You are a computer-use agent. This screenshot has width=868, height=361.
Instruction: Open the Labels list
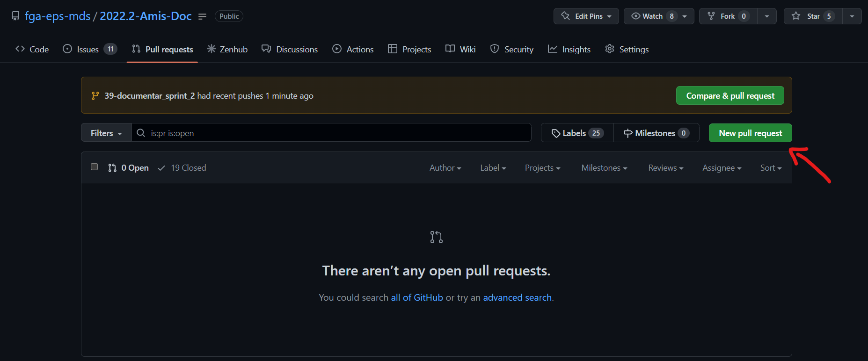tap(577, 133)
